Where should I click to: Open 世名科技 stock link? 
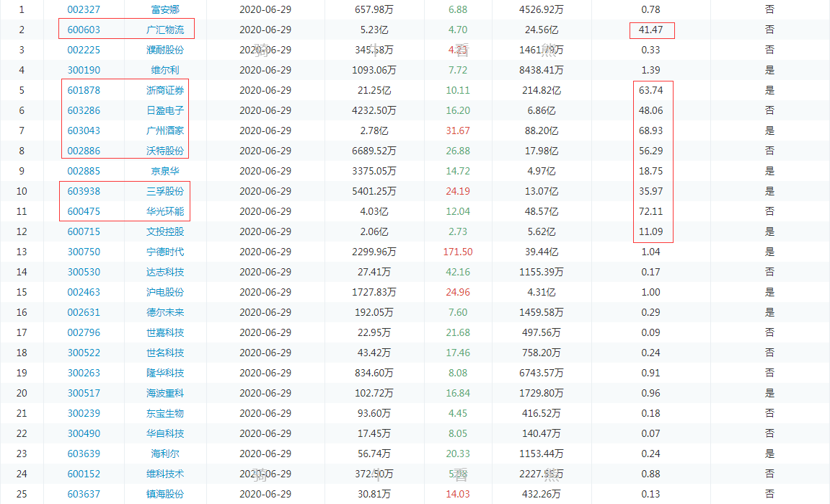[165, 353]
